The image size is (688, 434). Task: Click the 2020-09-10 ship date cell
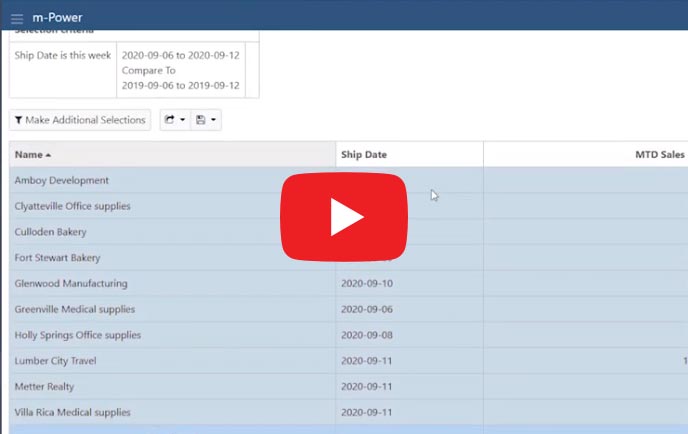click(x=366, y=284)
